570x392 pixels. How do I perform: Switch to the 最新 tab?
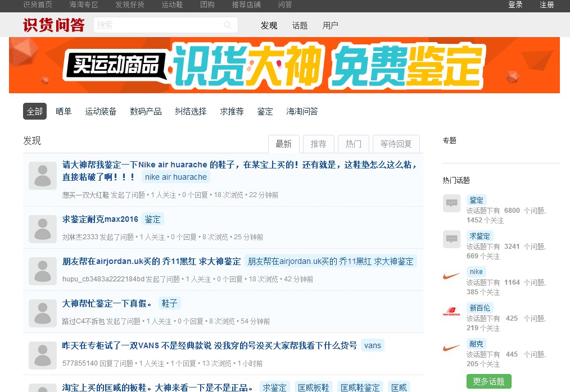(283, 144)
